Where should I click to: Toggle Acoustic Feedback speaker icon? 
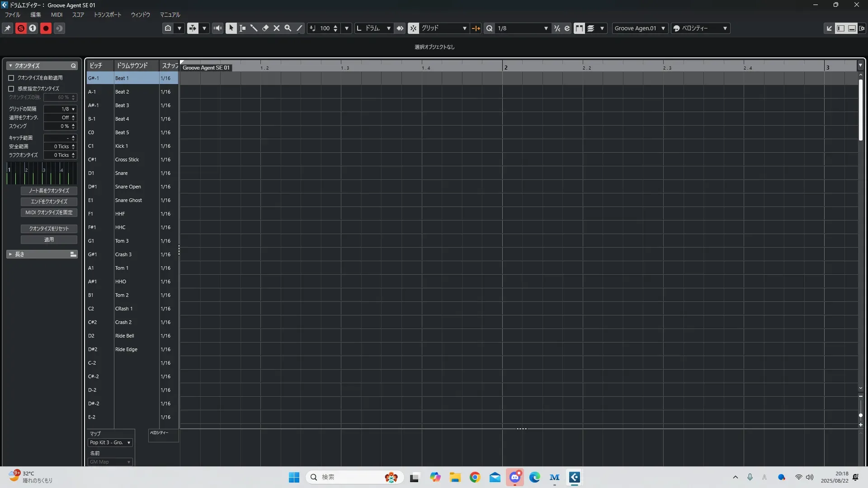(218, 28)
